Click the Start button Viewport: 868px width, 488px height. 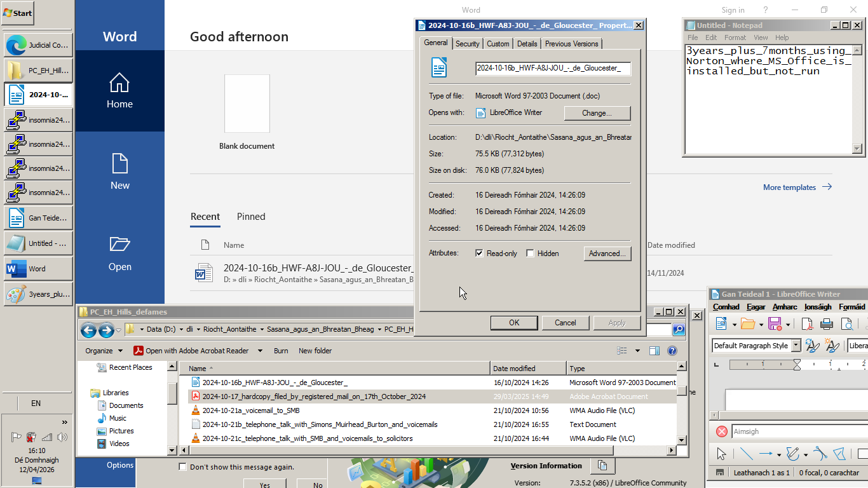(x=18, y=13)
